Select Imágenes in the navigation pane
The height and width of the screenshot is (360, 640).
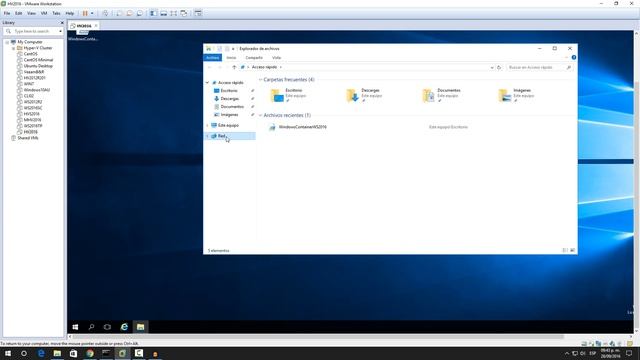[229, 115]
